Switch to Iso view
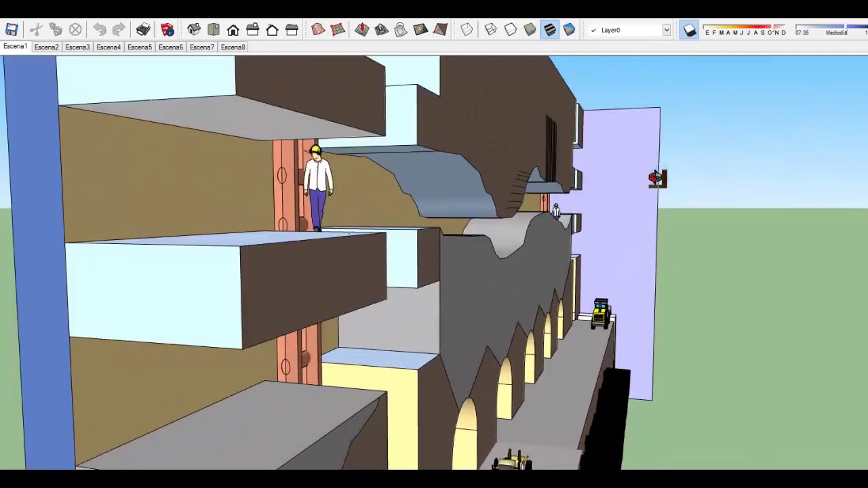 click(x=194, y=30)
